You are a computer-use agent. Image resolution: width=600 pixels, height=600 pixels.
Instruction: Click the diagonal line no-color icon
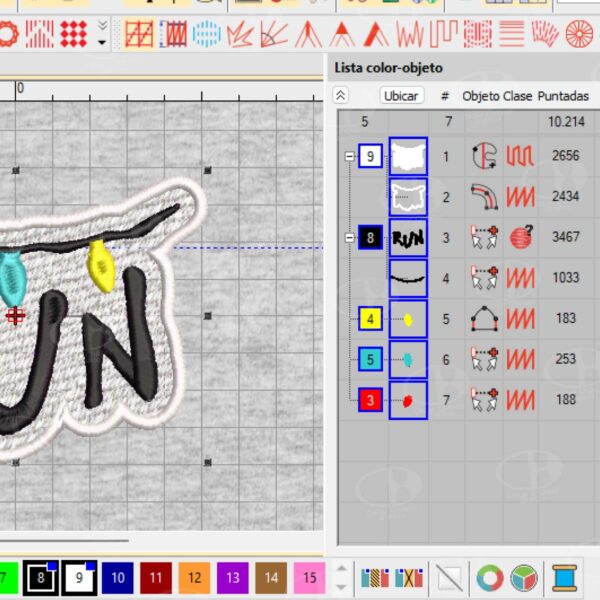451,578
